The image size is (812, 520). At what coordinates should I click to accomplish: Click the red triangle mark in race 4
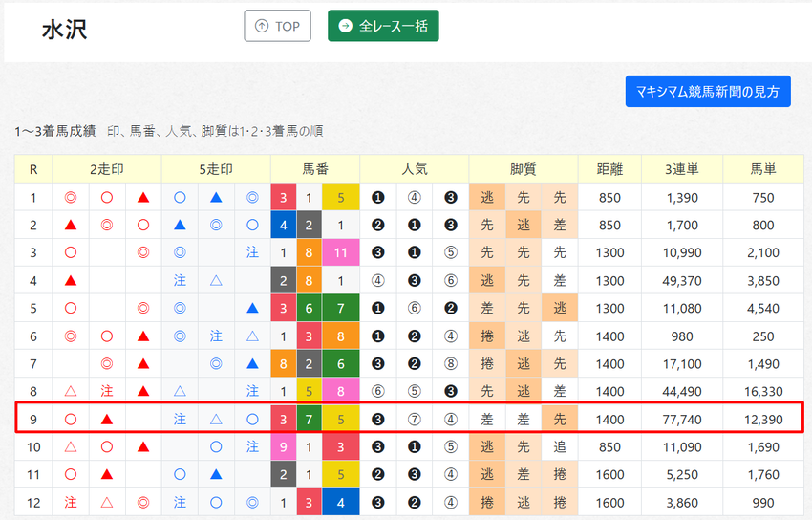tap(71, 281)
